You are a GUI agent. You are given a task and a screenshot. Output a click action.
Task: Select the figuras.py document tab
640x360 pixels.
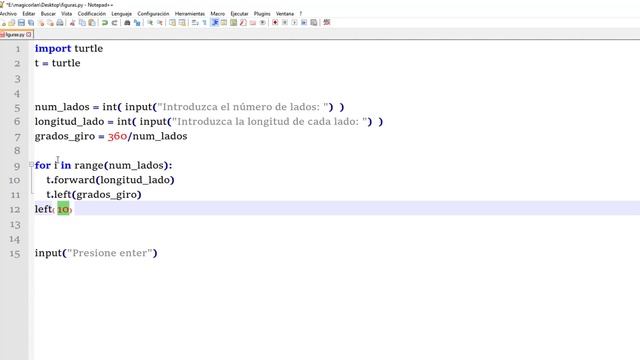pos(16,35)
